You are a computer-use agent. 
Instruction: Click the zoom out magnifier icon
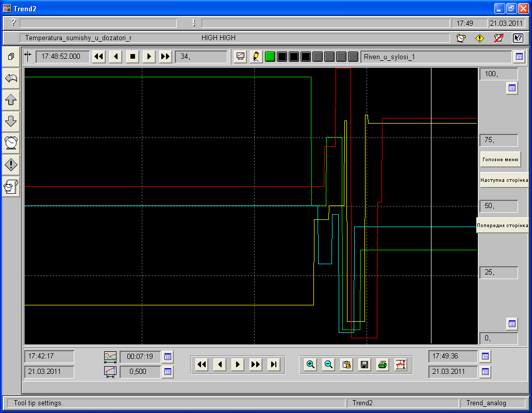click(x=328, y=365)
